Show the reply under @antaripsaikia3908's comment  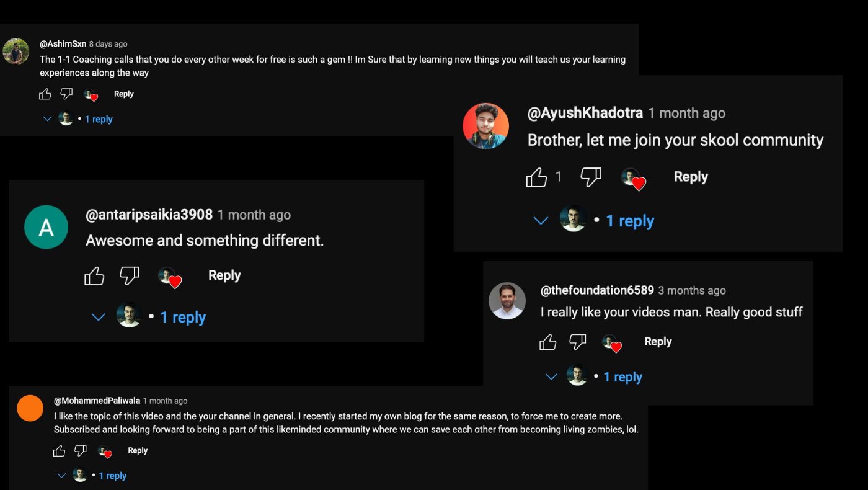182,318
